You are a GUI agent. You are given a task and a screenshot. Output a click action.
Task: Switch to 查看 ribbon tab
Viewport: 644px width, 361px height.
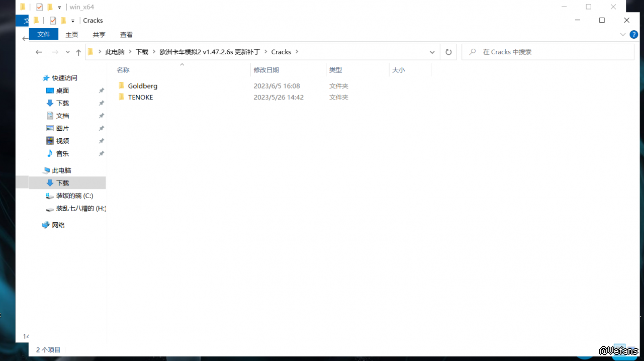[126, 35]
